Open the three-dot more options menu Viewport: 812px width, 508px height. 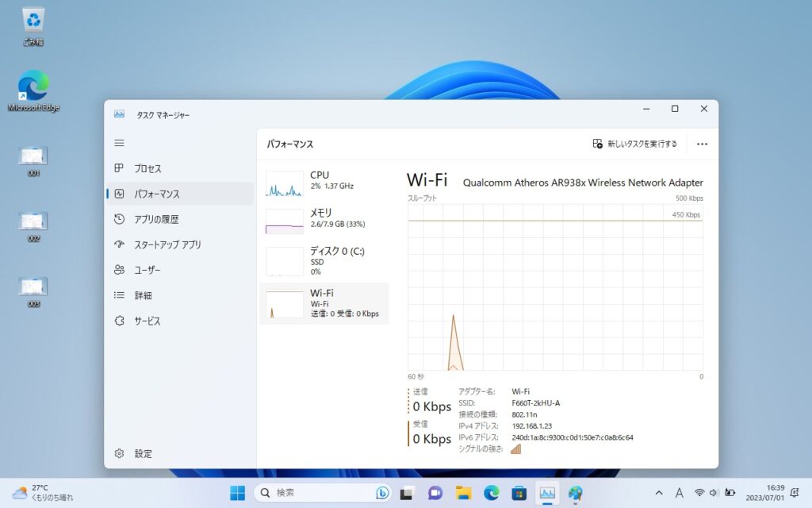coord(702,144)
